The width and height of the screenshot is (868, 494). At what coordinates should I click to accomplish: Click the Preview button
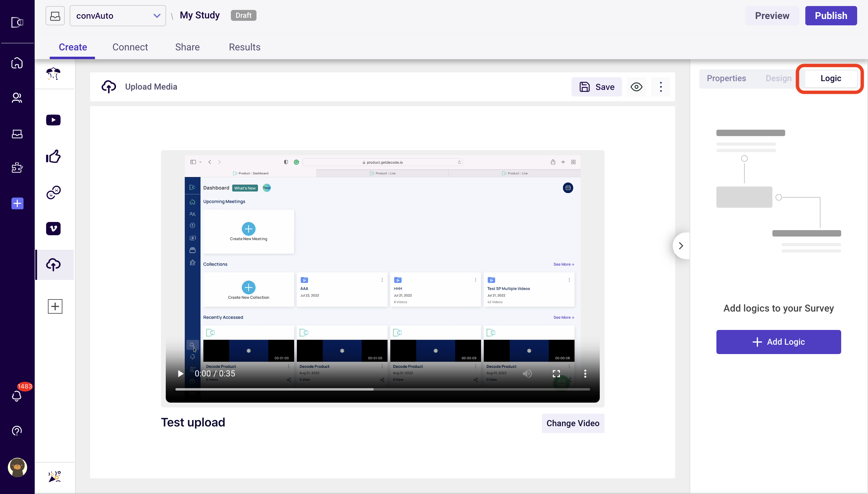[x=772, y=16]
